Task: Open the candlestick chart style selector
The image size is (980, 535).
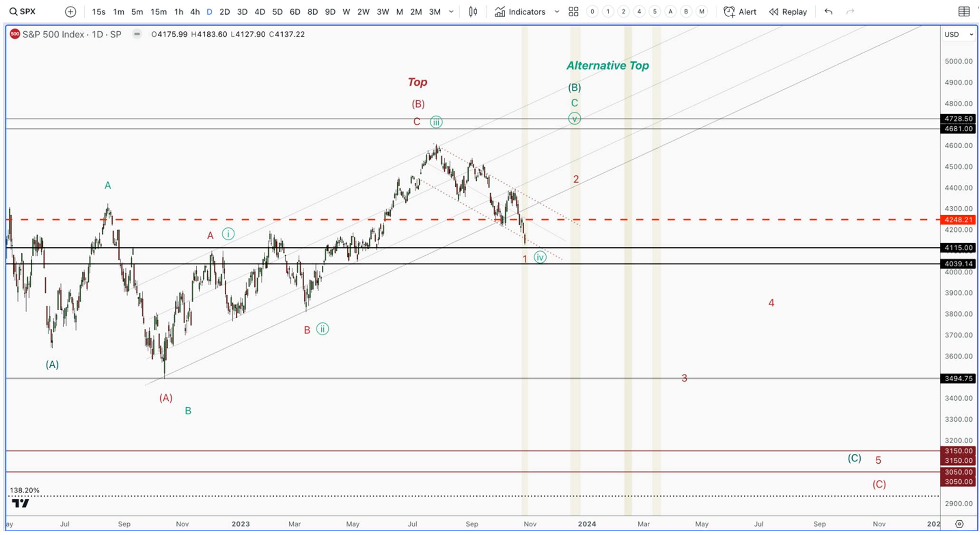Action: [x=473, y=11]
